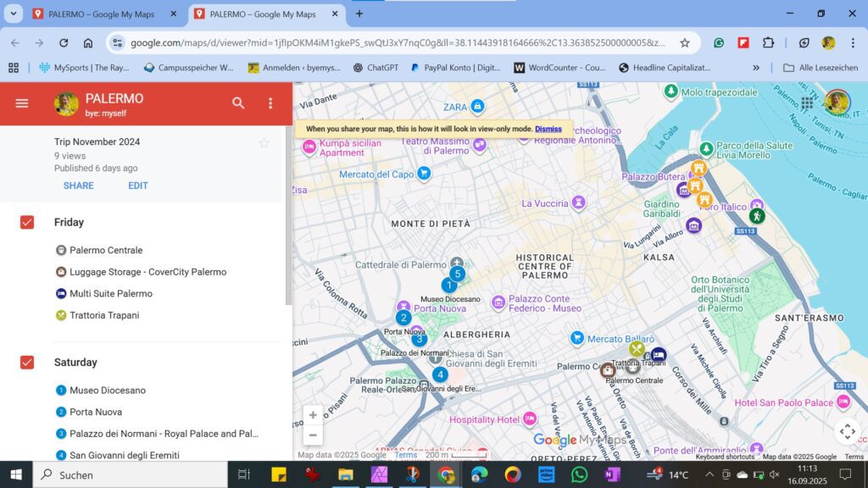Image resolution: width=868 pixels, height=488 pixels.
Task: Enter fullscreen using the map's fullscreen icon
Action: 847,431
